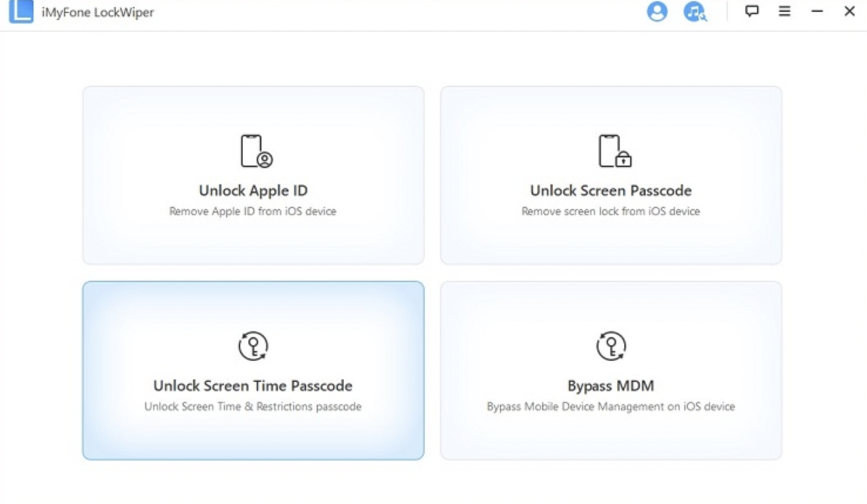Click the phone with padlock icon
Viewport: 867px width, 504px height.
pyautogui.click(x=614, y=151)
